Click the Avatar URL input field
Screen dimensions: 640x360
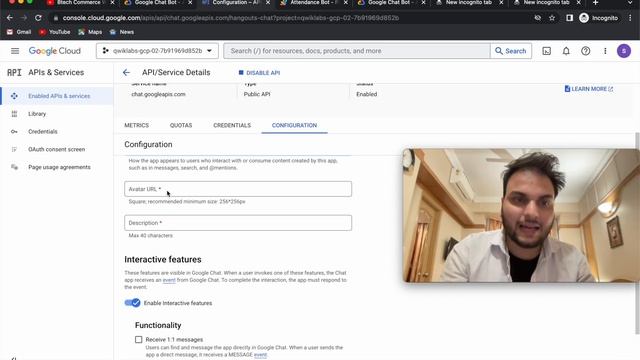238,189
